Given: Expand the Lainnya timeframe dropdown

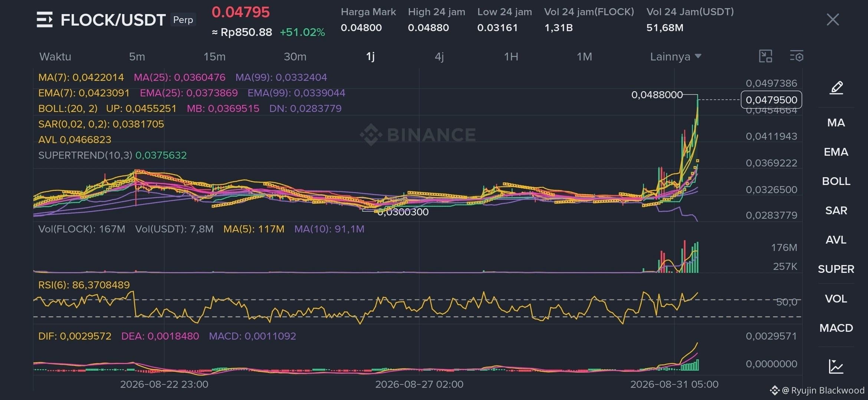Looking at the screenshot, I should (675, 56).
